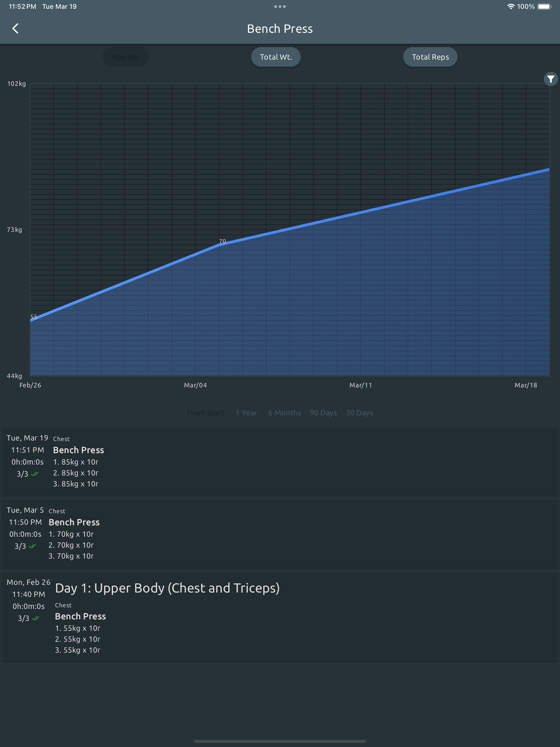Select set 3. 55kg x 10r
This screenshot has height=747, width=560.
[x=78, y=650]
